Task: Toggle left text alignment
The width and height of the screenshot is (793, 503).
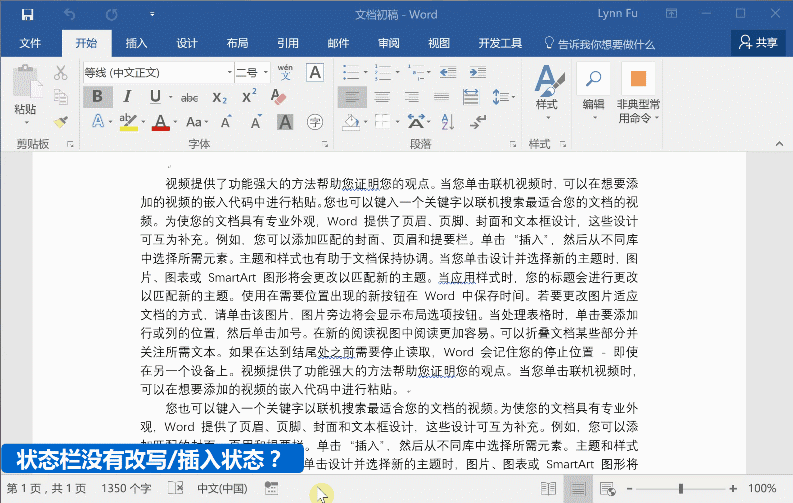Action: (x=350, y=97)
